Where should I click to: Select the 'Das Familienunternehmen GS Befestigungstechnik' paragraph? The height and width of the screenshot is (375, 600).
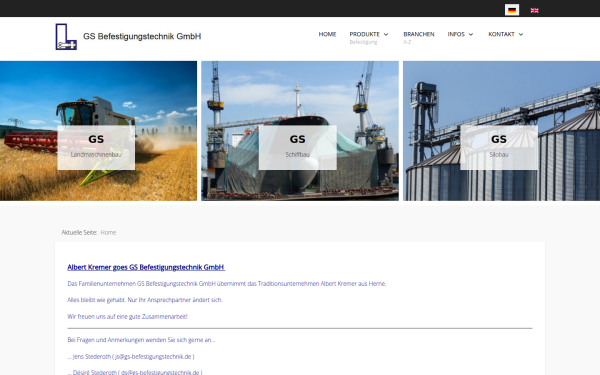tap(227, 284)
